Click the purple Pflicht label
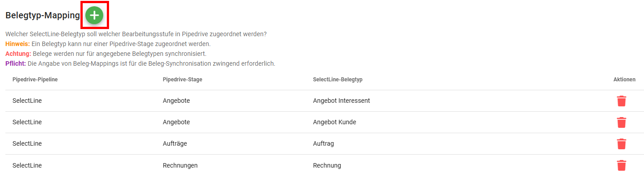This screenshot has height=181, width=644. 16,63
